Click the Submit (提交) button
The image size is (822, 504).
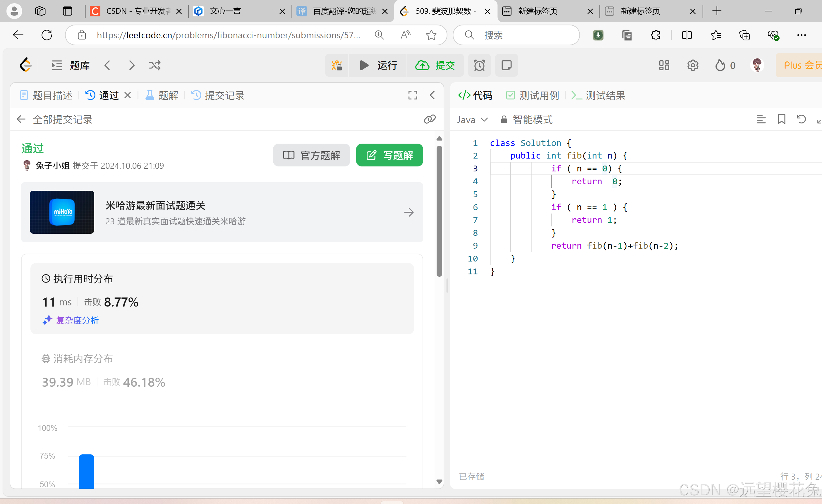tap(436, 65)
